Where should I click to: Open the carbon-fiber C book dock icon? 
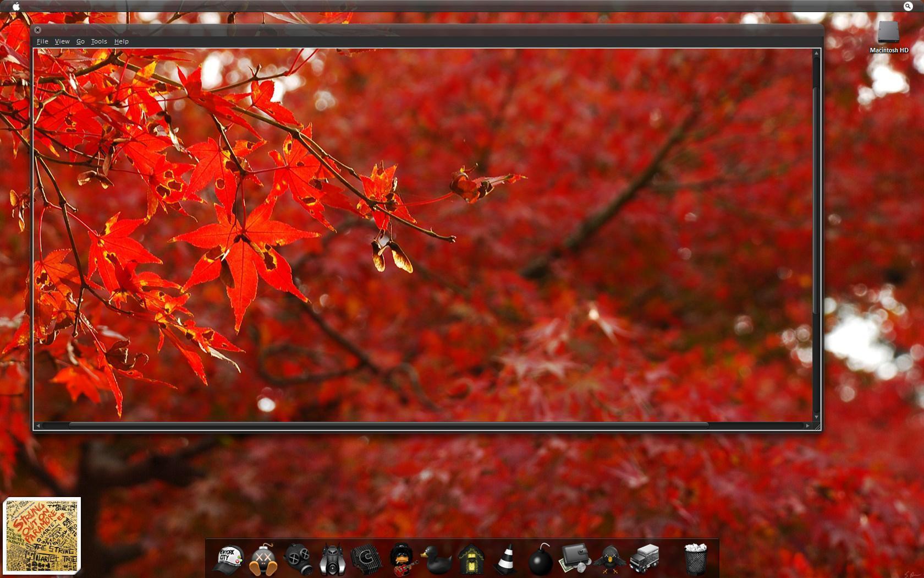point(366,559)
